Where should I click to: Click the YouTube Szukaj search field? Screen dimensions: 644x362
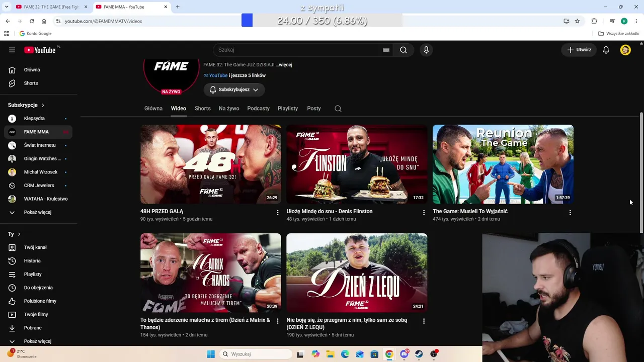point(297,50)
